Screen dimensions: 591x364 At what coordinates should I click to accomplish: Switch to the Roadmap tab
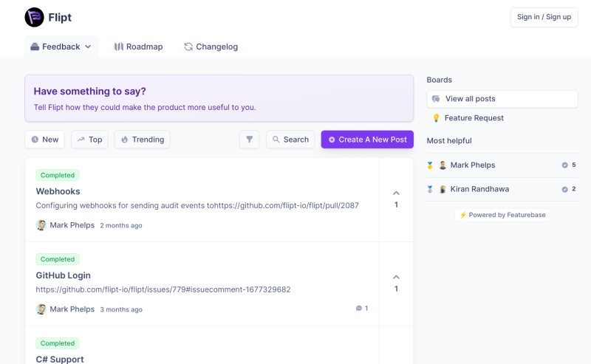pyautogui.click(x=138, y=47)
